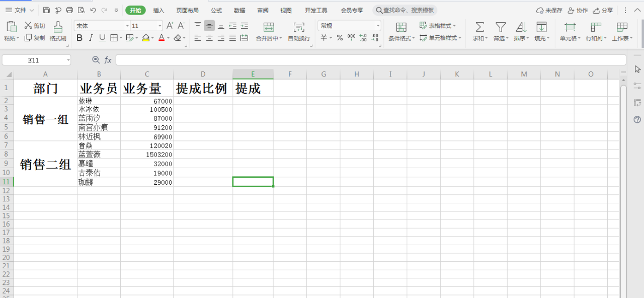644x298 pixels.
Task: Click Increase Decimal places icon
Action: pos(363,38)
